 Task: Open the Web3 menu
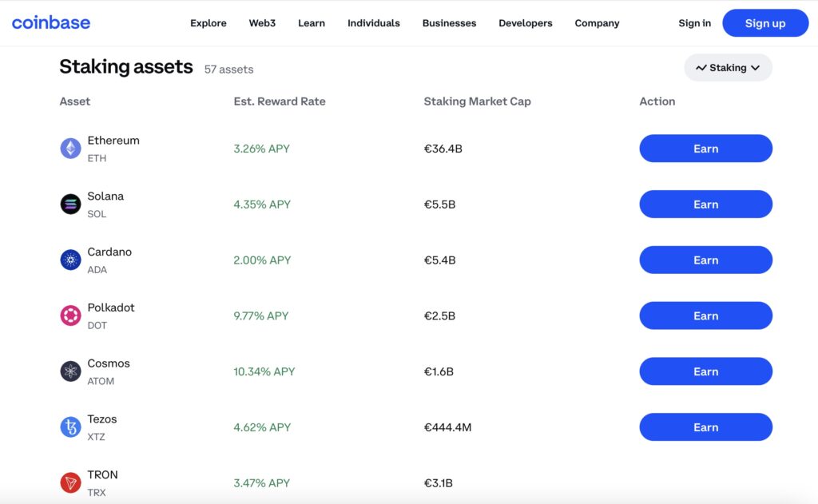(x=262, y=23)
